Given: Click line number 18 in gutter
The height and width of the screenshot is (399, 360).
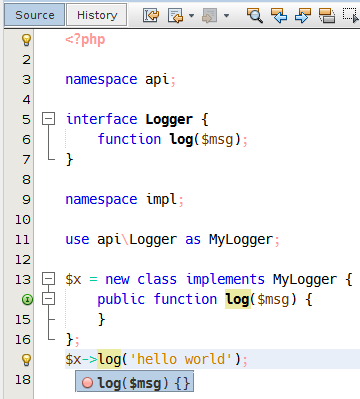Looking at the screenshot, I should click(22, 380).
